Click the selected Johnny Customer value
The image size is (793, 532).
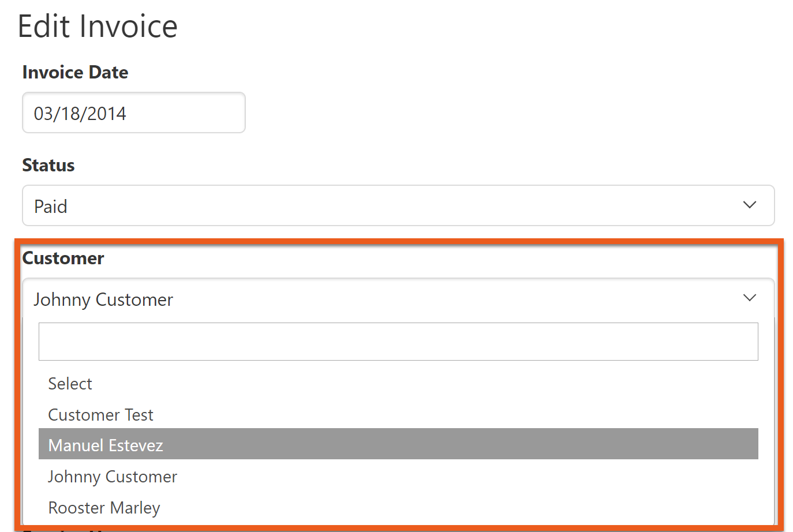tap(103, 300)
